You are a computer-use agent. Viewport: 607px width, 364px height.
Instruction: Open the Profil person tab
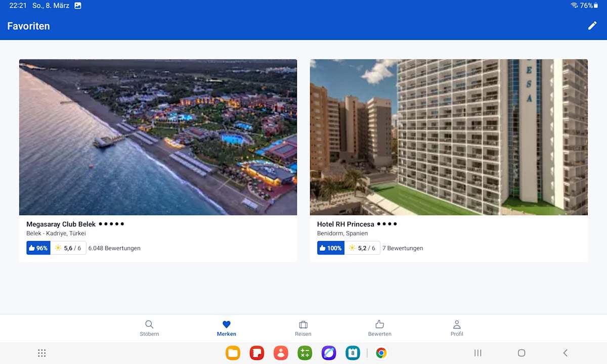(x=456, y=328)
